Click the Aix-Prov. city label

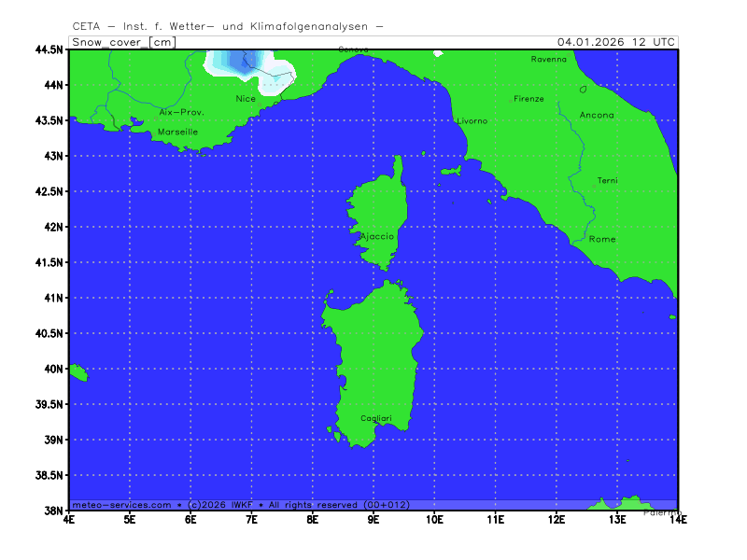(181, 112)
